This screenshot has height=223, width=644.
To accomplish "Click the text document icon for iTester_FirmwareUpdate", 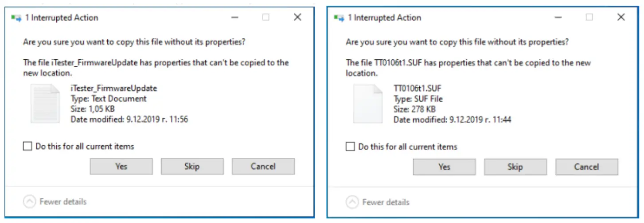I will [x=45, y=104].
